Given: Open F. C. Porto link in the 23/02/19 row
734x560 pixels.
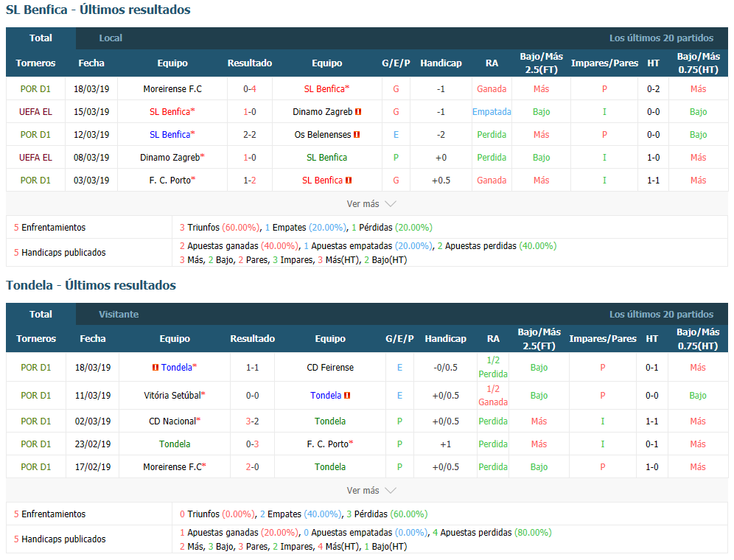Looking at the screenshot, I should pos(328,444).
